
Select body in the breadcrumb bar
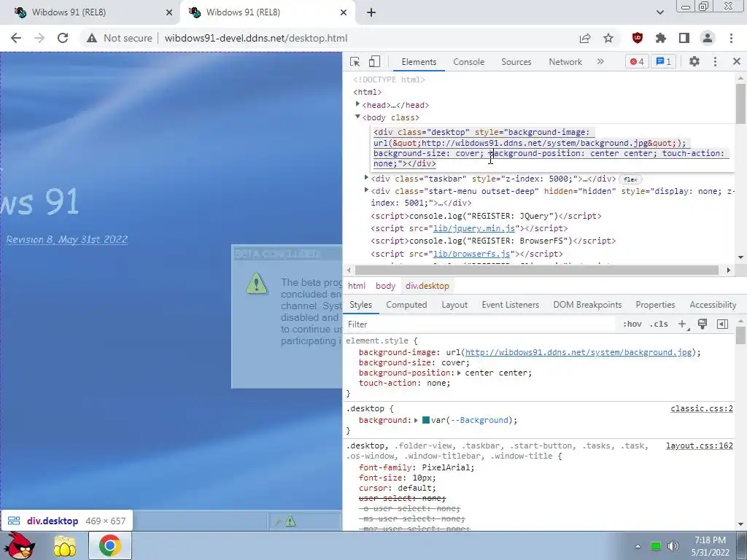click(385, 286)
